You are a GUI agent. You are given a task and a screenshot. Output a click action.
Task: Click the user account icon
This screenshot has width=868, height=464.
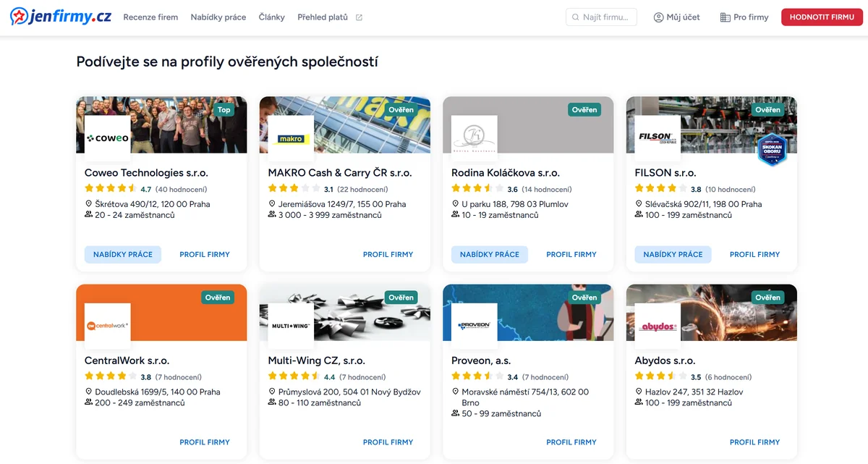click(658, 17)
